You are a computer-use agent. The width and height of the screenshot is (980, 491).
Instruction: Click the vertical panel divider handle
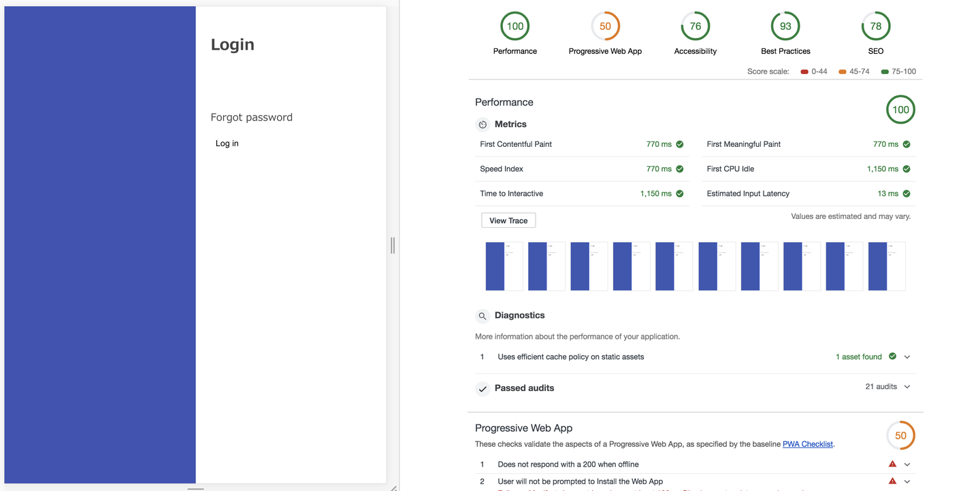[393, 245]
